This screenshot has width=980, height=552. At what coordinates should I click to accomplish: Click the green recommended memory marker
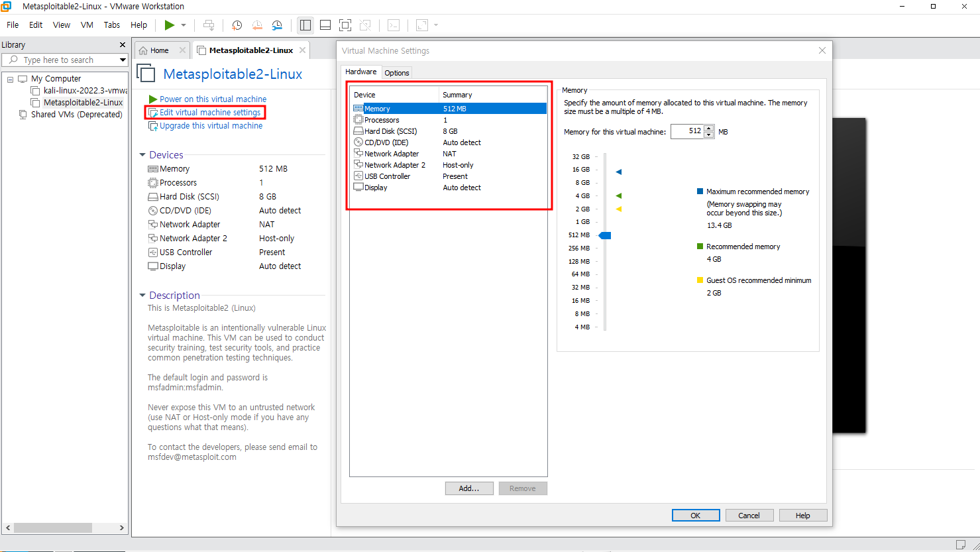619,195
